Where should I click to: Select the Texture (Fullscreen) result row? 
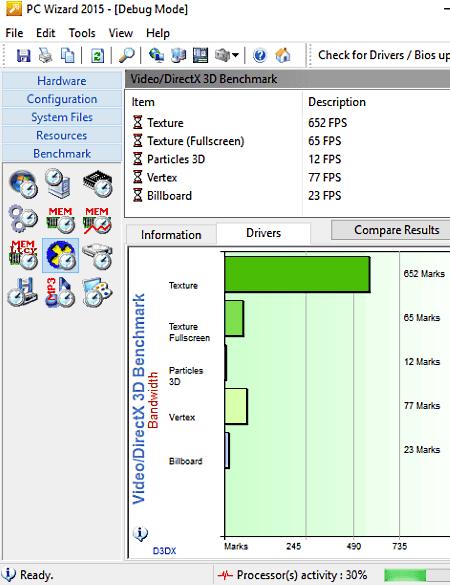click(287, 141)
